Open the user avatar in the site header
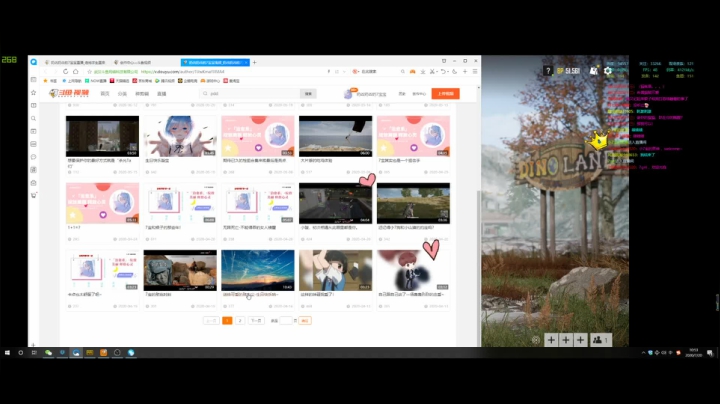The height and width of the screenshot is (404, 720). click(348, 94)
